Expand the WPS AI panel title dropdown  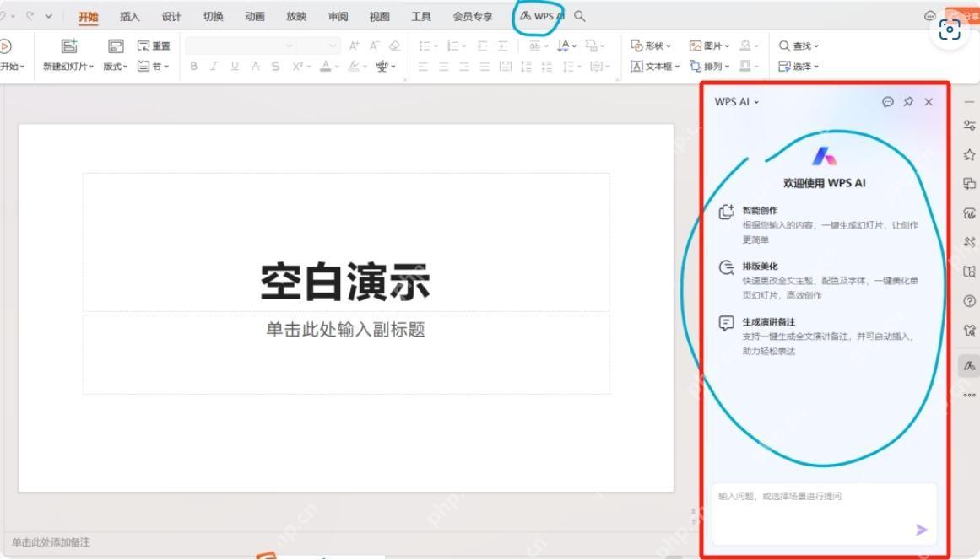click(x=756, y=102)
